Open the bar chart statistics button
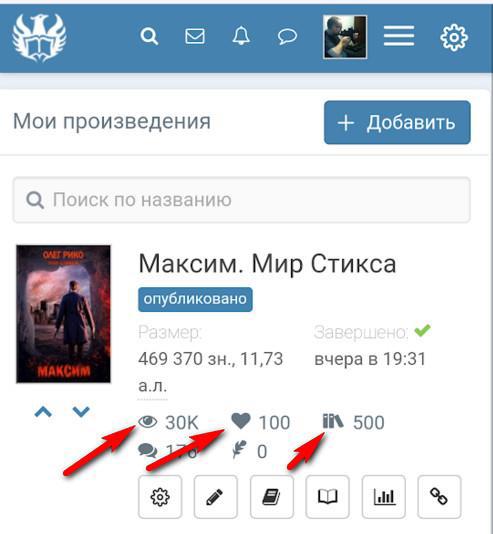Screen dimensions: 493x534 coord(384,497)
